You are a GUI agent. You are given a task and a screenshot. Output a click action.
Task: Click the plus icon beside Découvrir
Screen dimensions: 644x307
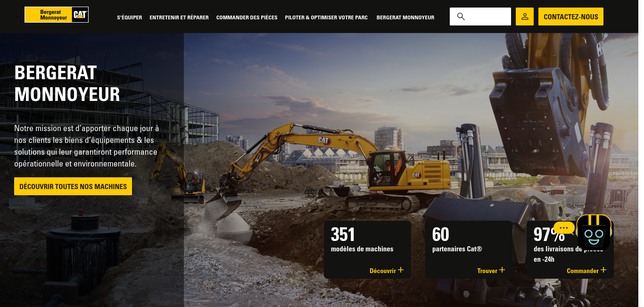401,270
